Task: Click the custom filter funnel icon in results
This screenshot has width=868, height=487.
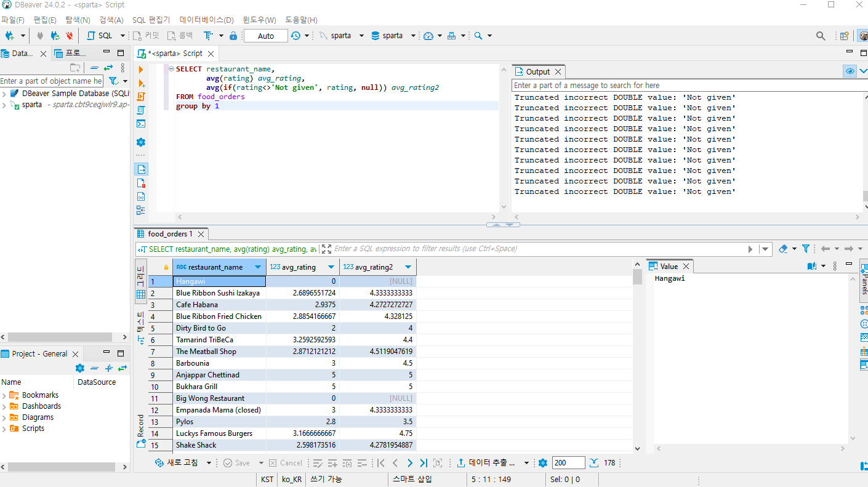Action: coord(805,249)
